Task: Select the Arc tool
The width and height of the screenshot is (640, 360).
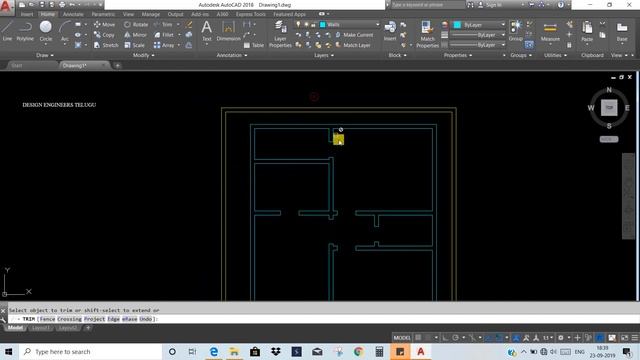Action: (x=64, y=31)
